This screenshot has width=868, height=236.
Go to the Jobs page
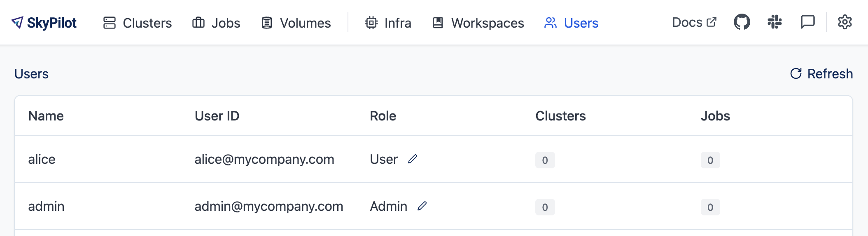[216, 23]
